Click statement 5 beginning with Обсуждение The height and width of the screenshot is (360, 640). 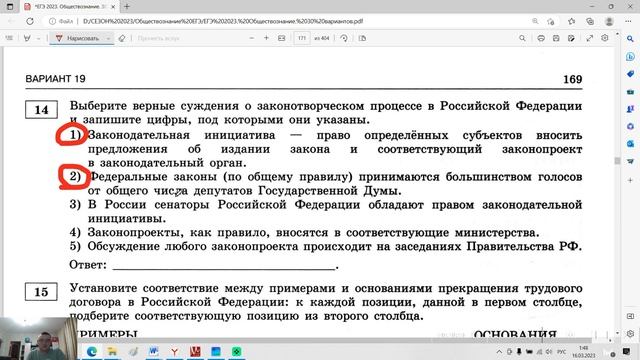pyautogui.click(x=326, y=247)
